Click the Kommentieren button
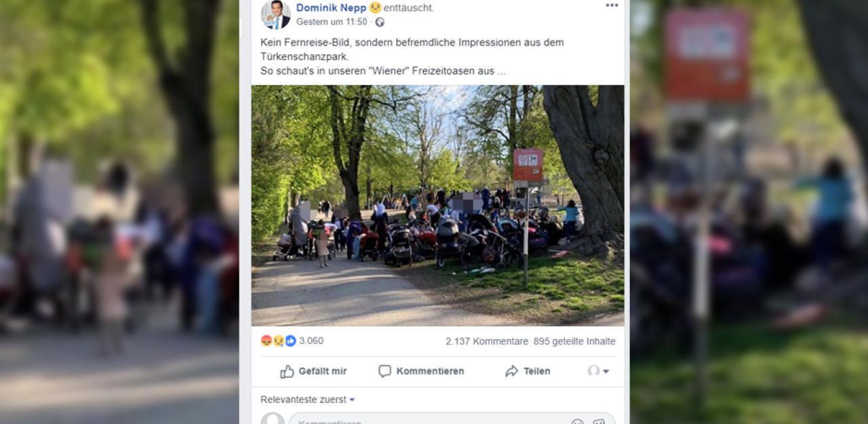This screenshot has height=424, width=868. pyautogui.click(x=421, y=371)
